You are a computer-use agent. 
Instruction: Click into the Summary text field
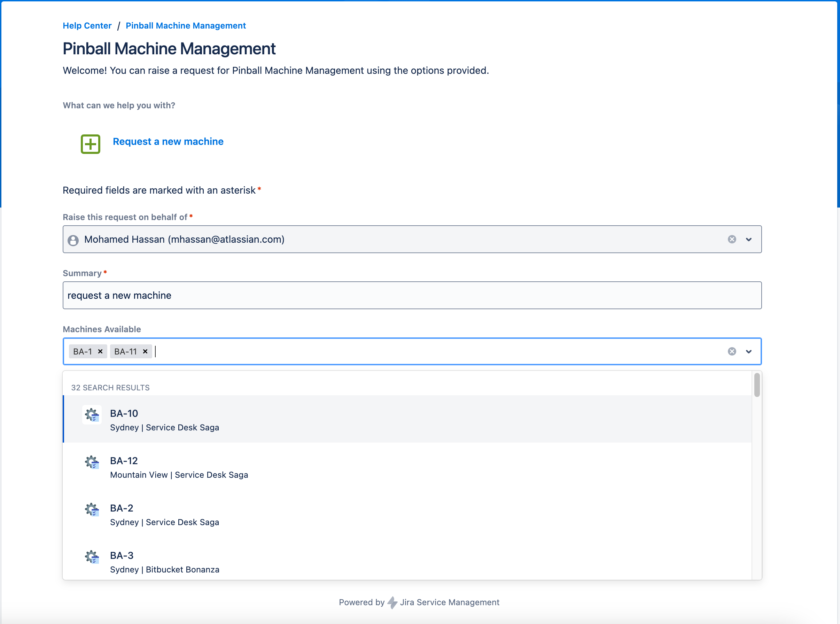pyautogui.click(x=412, y=295)
